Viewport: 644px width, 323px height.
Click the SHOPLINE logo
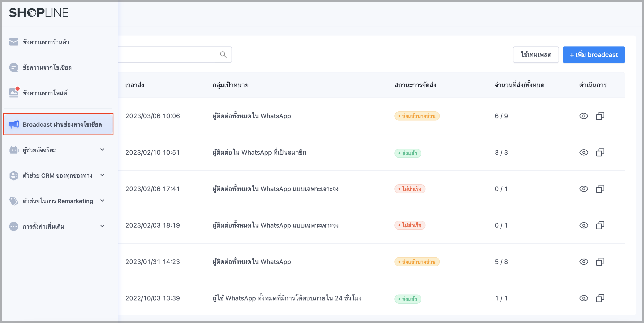point(39,13)
